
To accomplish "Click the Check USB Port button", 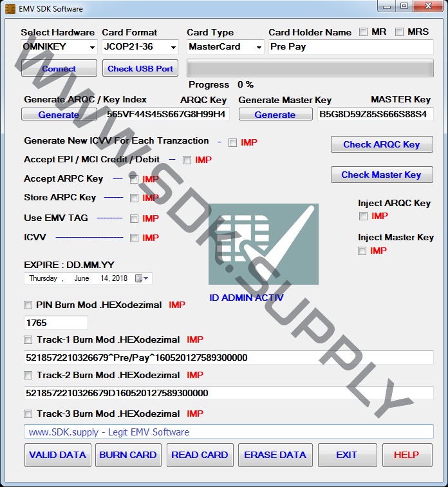I will point(140,68).
